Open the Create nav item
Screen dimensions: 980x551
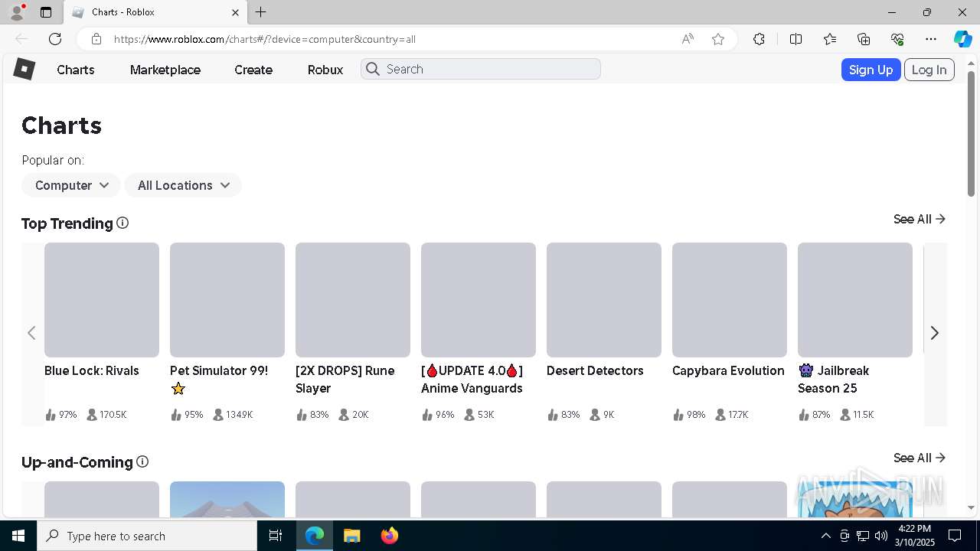pos(253,70)
